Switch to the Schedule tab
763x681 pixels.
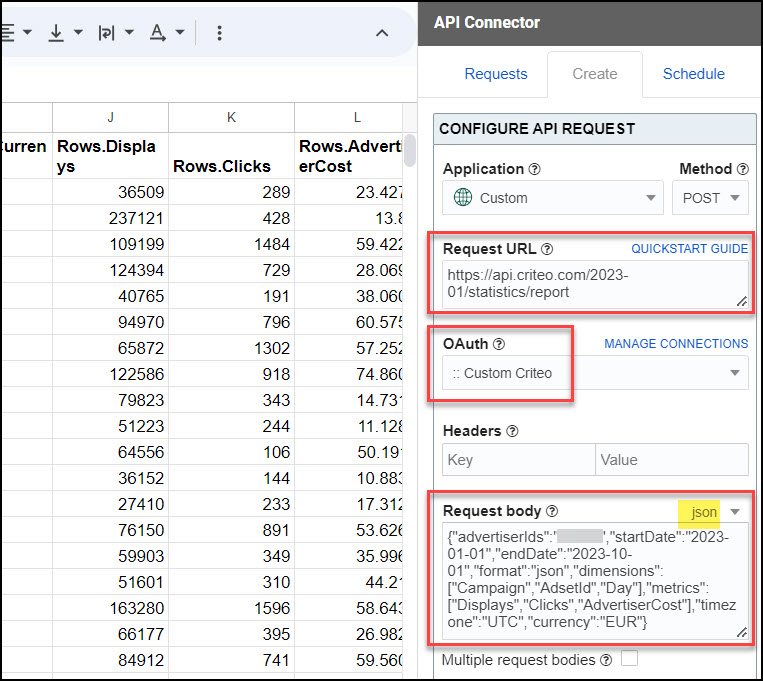pos(694,74)
